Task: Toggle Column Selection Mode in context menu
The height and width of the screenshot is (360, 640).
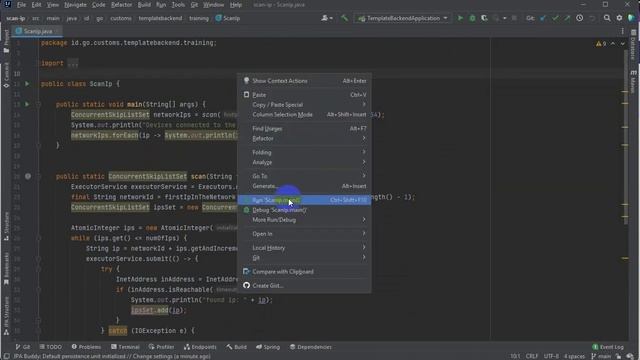Action: click(x=304, y=115)
